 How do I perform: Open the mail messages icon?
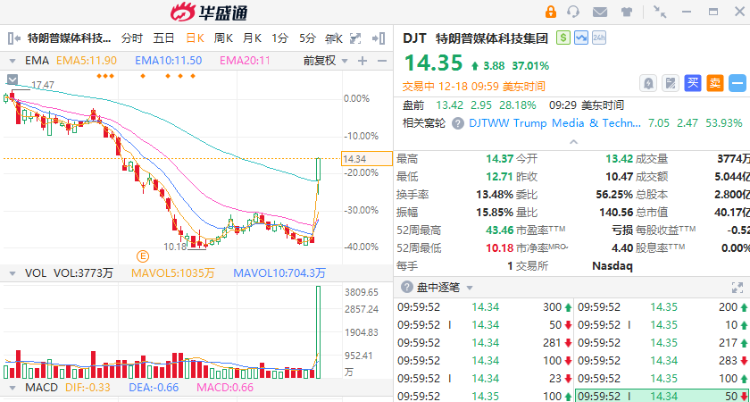pyautogui.click(x=600, y=12)
